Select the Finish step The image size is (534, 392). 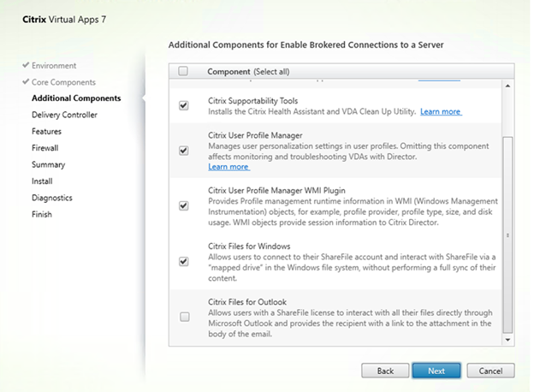point(42,214)
